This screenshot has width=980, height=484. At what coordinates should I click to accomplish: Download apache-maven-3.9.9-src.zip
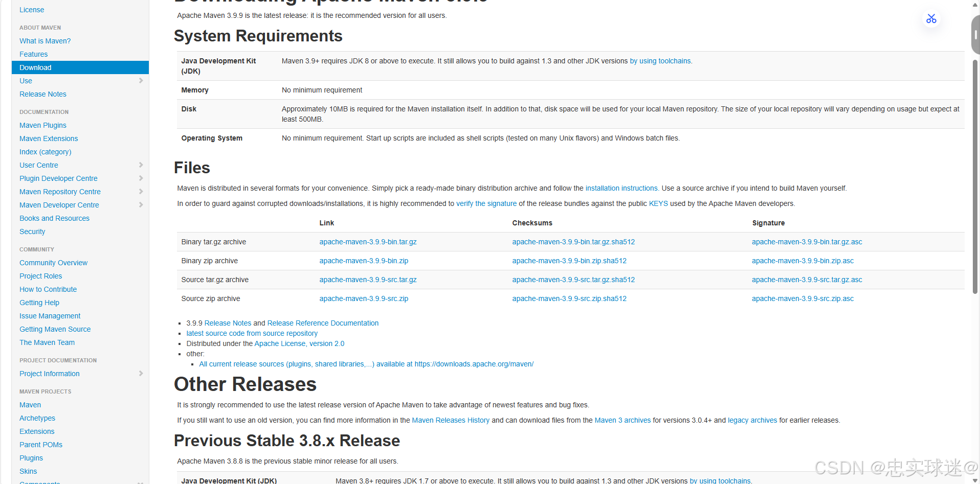pyautogui.click(x=364, y=298)
